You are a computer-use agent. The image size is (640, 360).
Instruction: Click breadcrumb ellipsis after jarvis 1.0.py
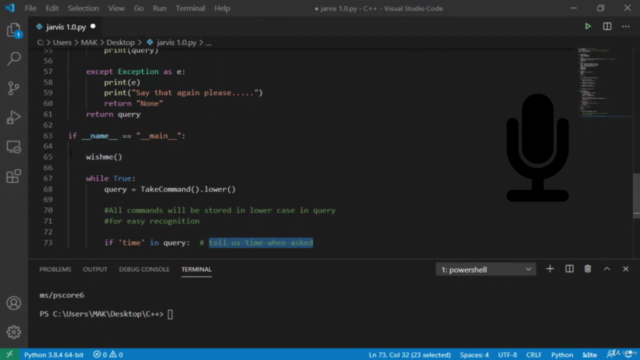point(209,42)
